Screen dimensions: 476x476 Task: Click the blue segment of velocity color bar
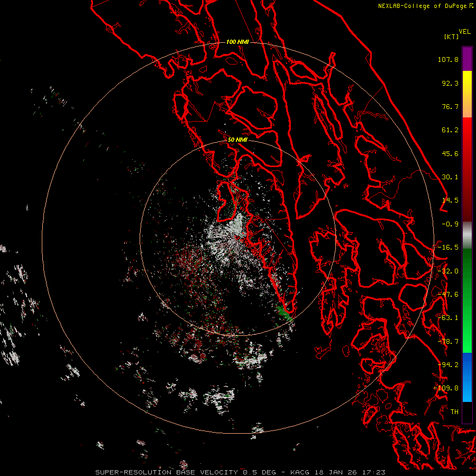467,377
